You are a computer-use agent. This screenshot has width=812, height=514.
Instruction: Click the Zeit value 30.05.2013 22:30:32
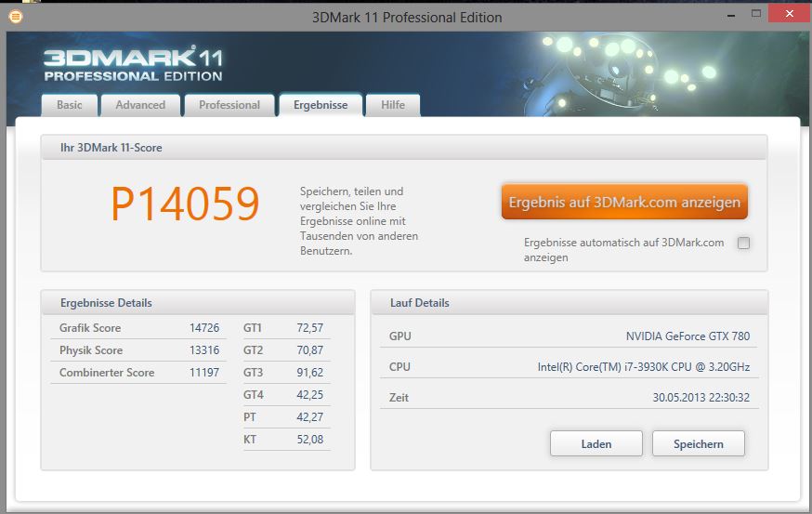pyautogui.click(x=701, y=398)
